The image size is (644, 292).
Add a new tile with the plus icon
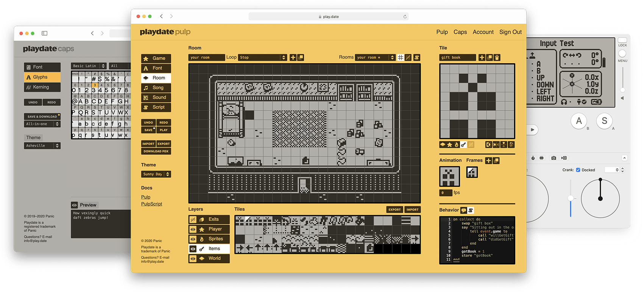click(x=482, y=57)
